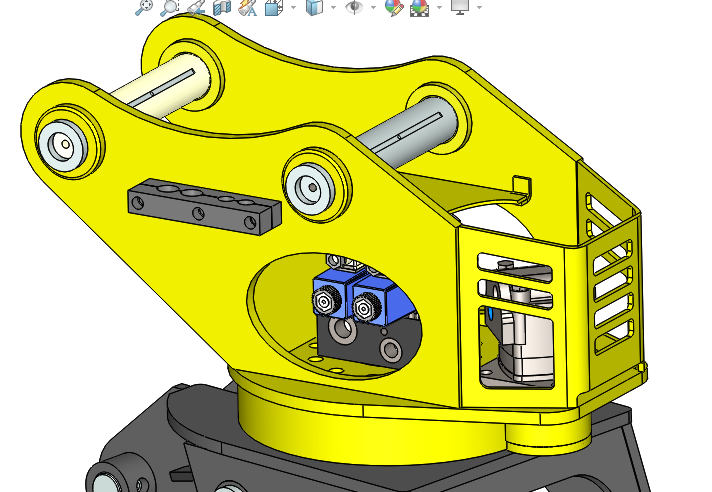Viewport: 712px width, 492px height.
Task: Expand the View Settings dropdown arrow
Action: pyautogui.click(x=480, y=7)
